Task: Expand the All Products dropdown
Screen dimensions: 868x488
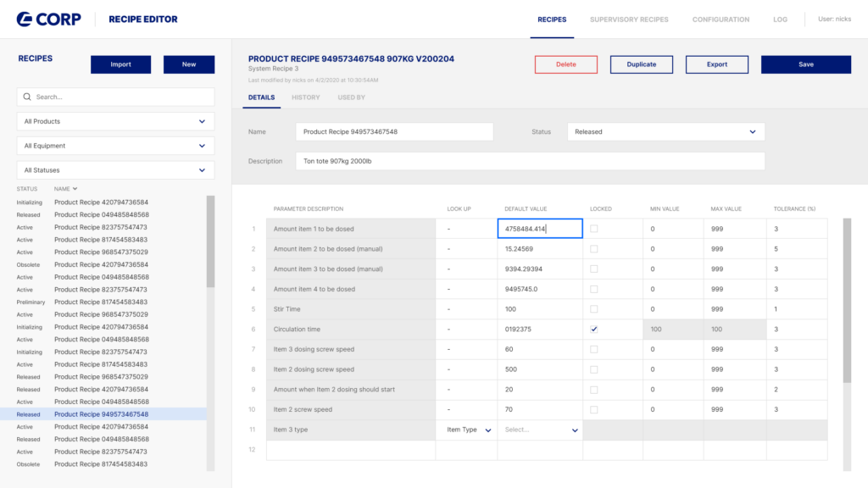Action: [115, 122]
